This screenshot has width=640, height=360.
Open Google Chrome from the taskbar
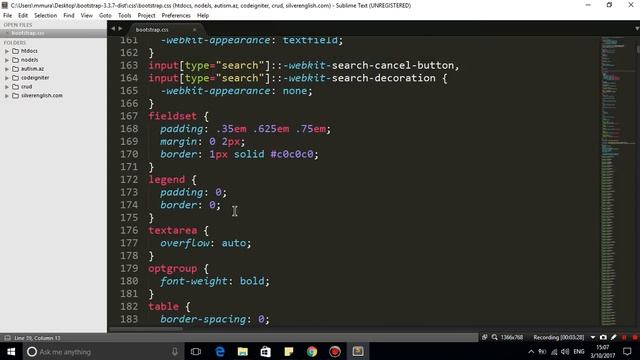tap(312, 351)
